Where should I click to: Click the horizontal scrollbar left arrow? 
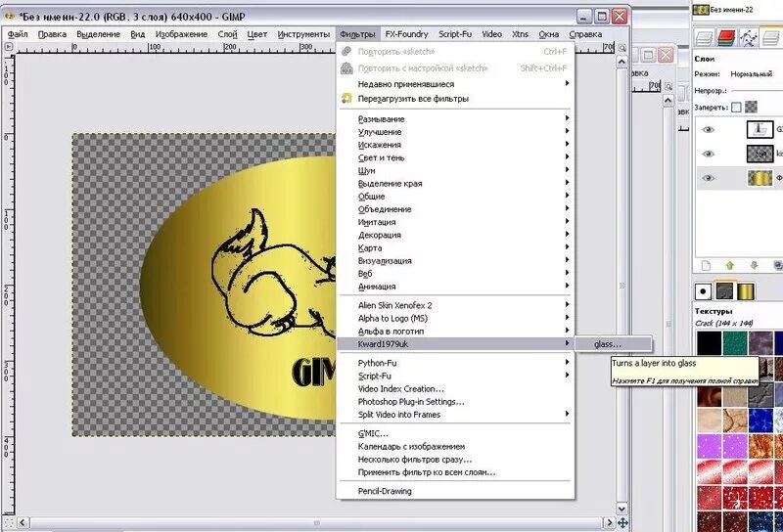pyautogui.click(x=23, y=522)
